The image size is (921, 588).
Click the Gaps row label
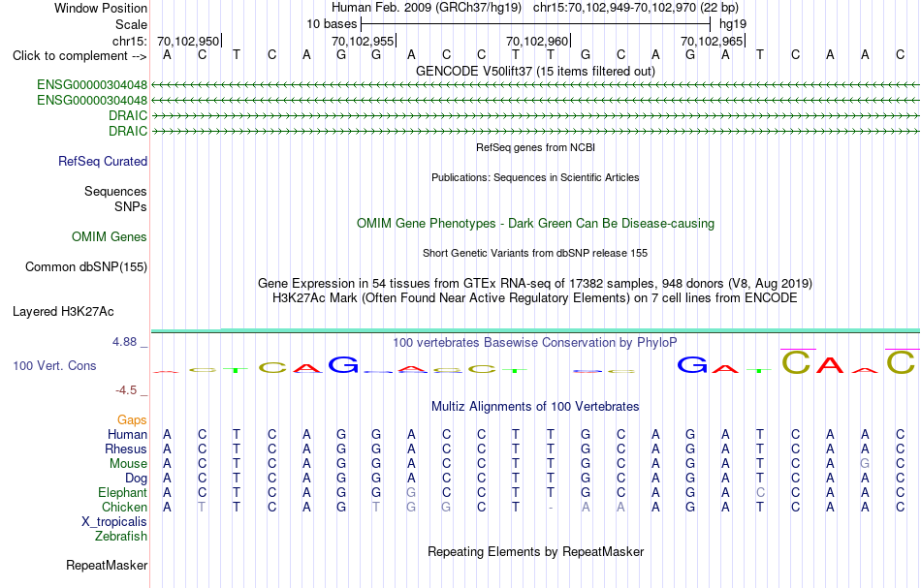coord(132,420)
